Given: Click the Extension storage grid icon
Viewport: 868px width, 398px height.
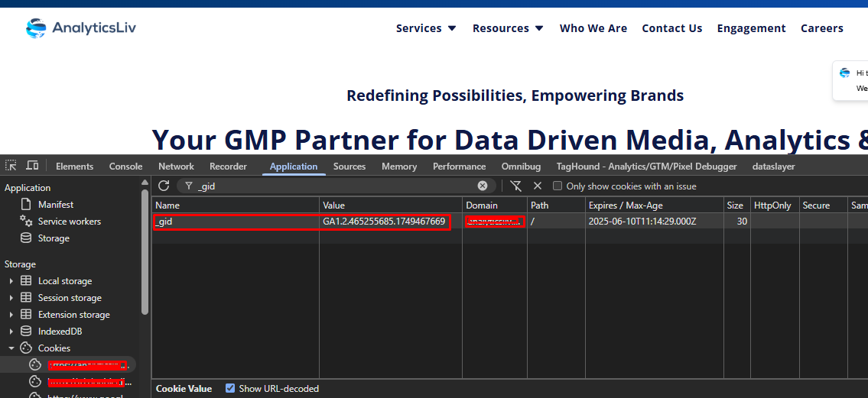Looking at the screenshot, I should tap(26, 315).
